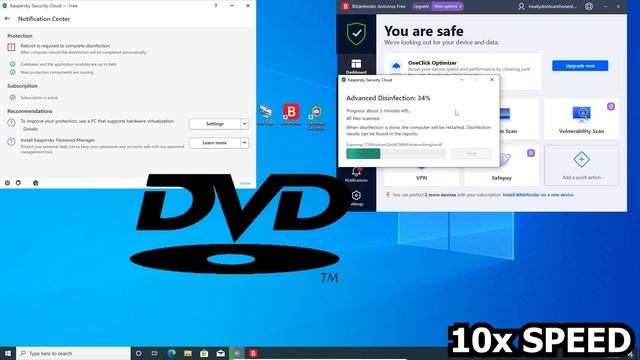Click Bitdefender icon on taskbar
This screenshot has width=640, height=360.
(x=253, y=353)
